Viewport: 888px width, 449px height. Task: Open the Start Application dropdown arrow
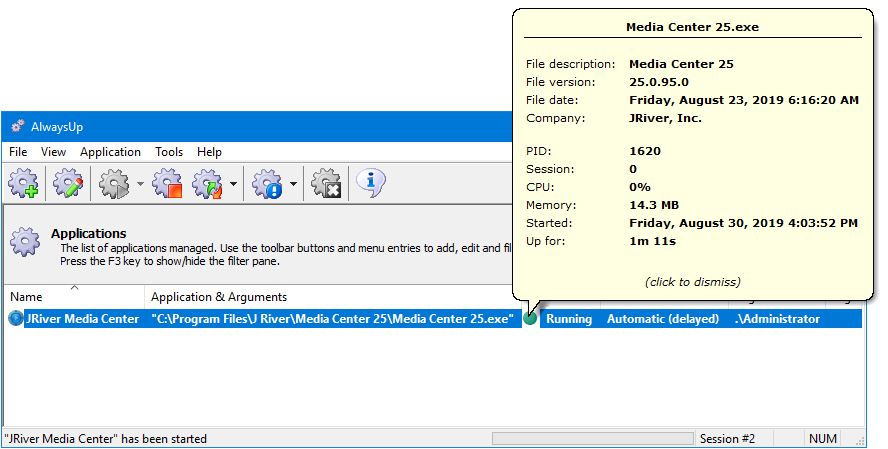[x=140, y=184]
